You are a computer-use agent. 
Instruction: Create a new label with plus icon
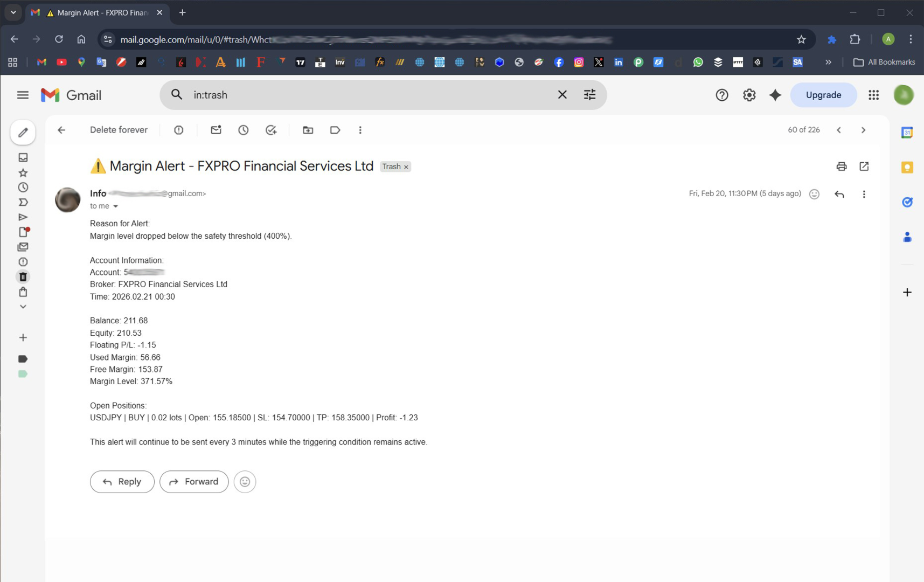tap(23, 338)
